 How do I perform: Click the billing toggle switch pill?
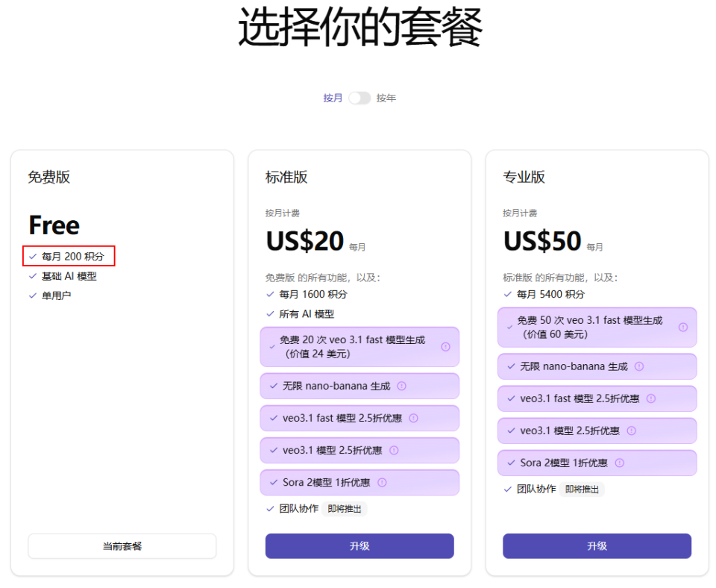[x=359, y=97]
